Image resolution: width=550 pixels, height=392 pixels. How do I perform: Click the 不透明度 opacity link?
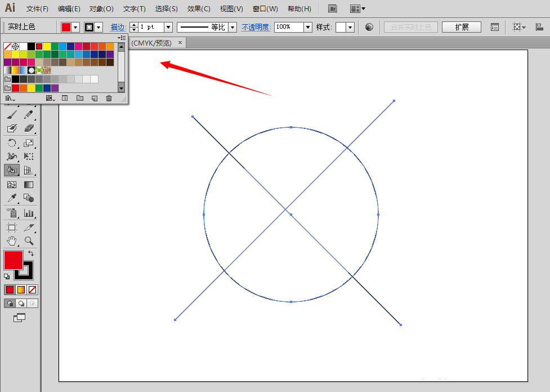256,27
